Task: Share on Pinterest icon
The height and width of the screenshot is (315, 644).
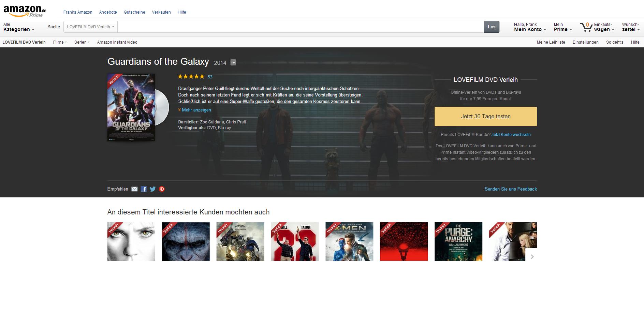Action: tap(162, 189)
